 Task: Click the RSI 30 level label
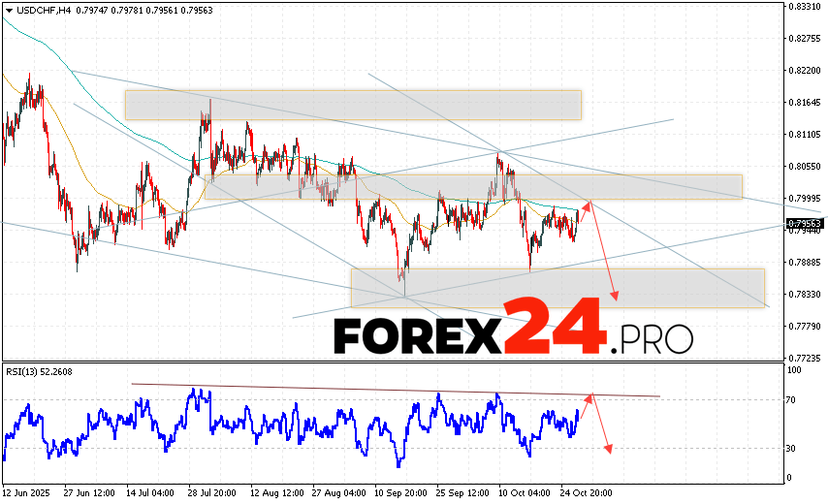coord(792,448)
